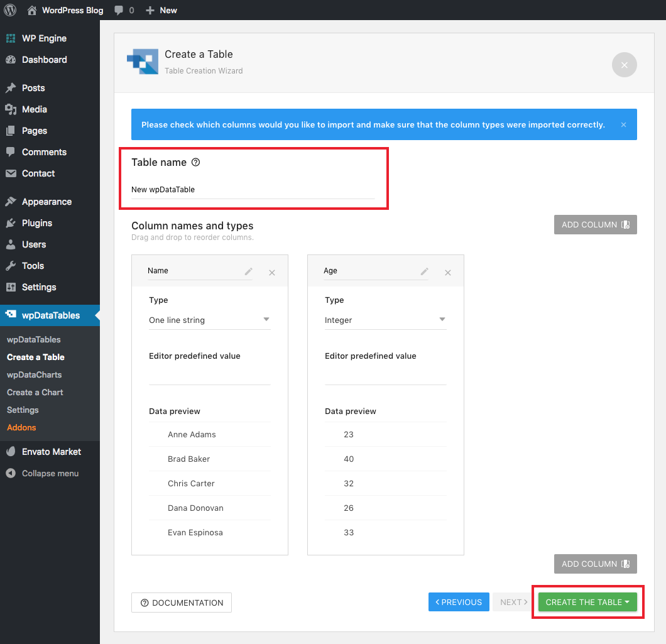This screenshot has width=666, height=644.
Task: Select 'Chris Carter' preview row
Action: [209, 483]
